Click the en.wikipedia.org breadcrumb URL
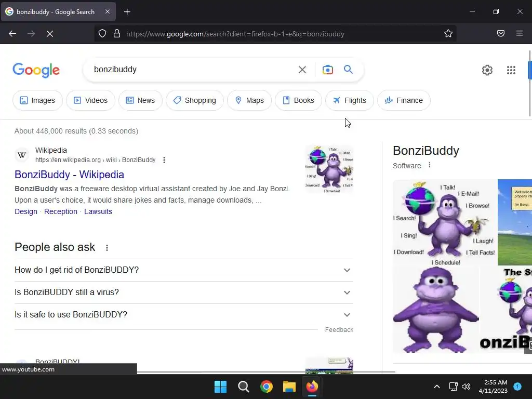This screenshot has width=532, height=399. click(x=96, y=160)
